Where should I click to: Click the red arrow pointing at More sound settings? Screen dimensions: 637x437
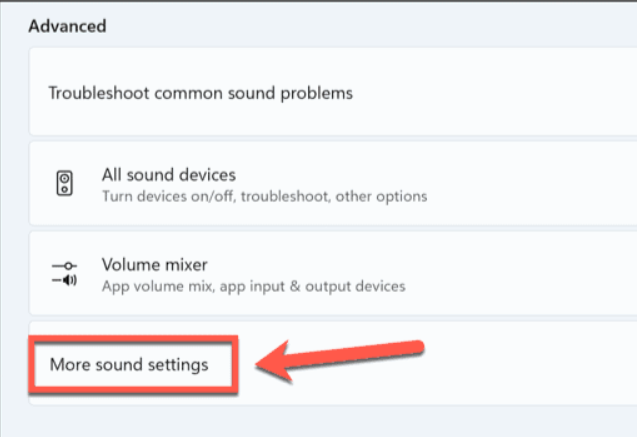tap(340, 358)
